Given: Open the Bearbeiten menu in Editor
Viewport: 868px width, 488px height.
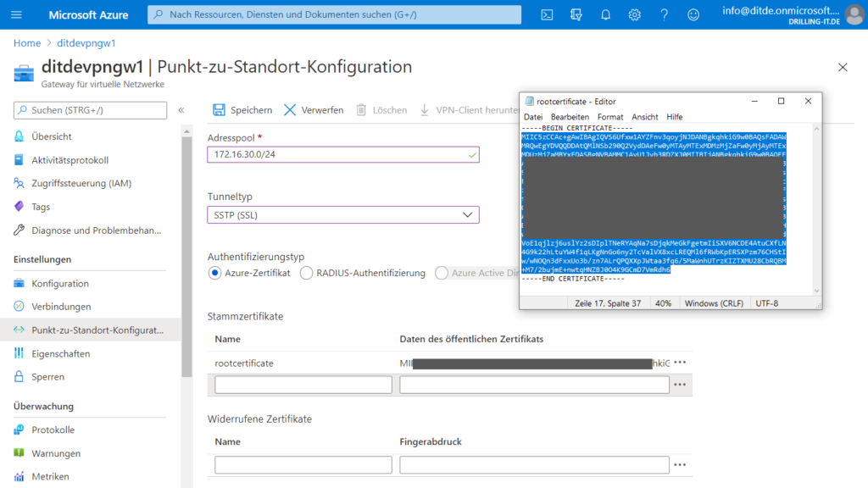Looking at the screenshot, I should click(570, 117).
